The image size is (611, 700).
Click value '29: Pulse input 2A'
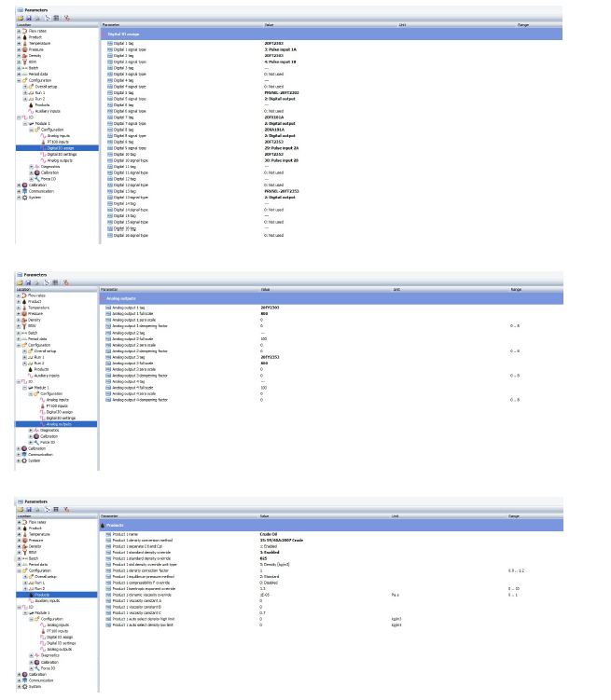tap(282, 148)
